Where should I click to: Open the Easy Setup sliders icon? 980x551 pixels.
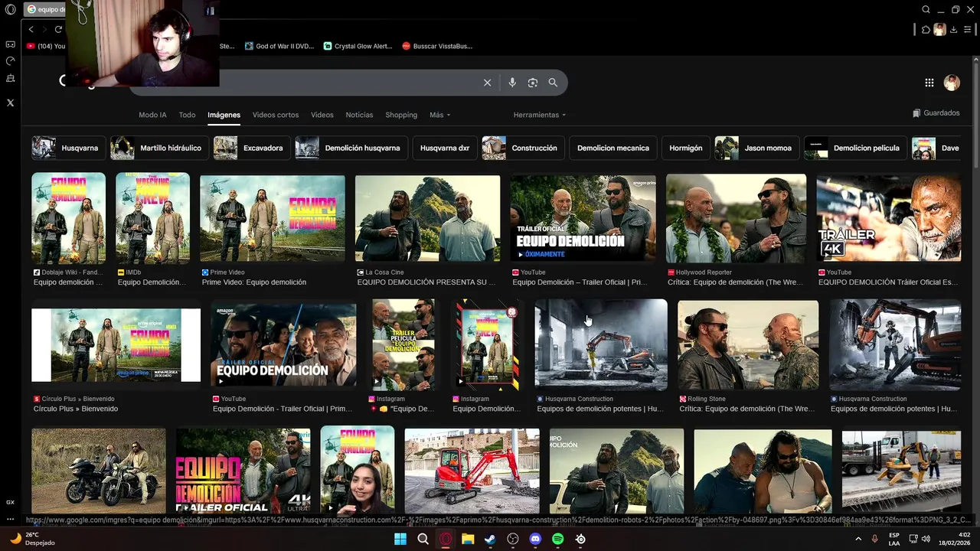pos(968,30)
